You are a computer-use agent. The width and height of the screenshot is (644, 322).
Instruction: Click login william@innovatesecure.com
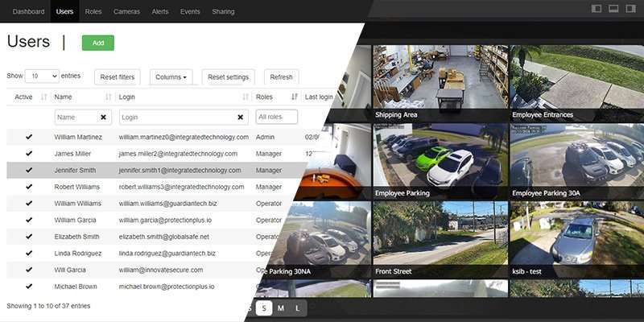(160, 270)
